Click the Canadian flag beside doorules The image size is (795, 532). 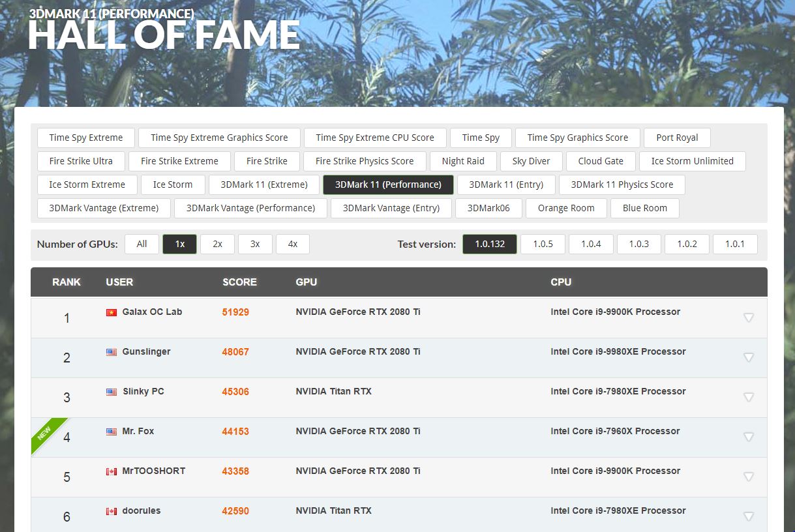click(112, 511)
